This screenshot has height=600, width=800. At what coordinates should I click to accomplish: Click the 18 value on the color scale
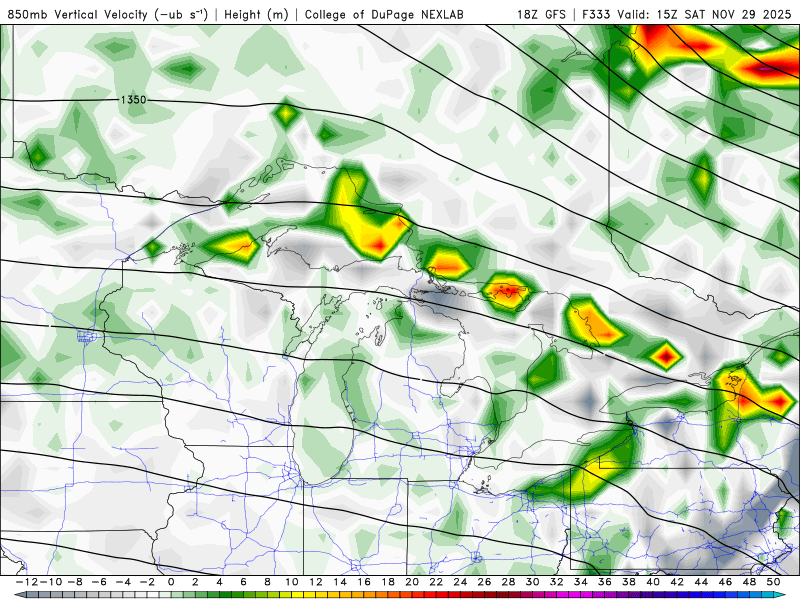point(388,582)
